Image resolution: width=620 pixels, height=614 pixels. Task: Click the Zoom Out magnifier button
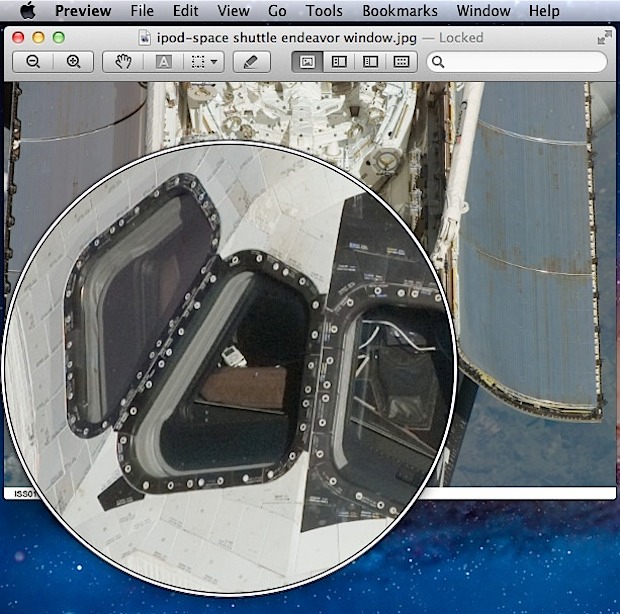[x=33, y=62]
